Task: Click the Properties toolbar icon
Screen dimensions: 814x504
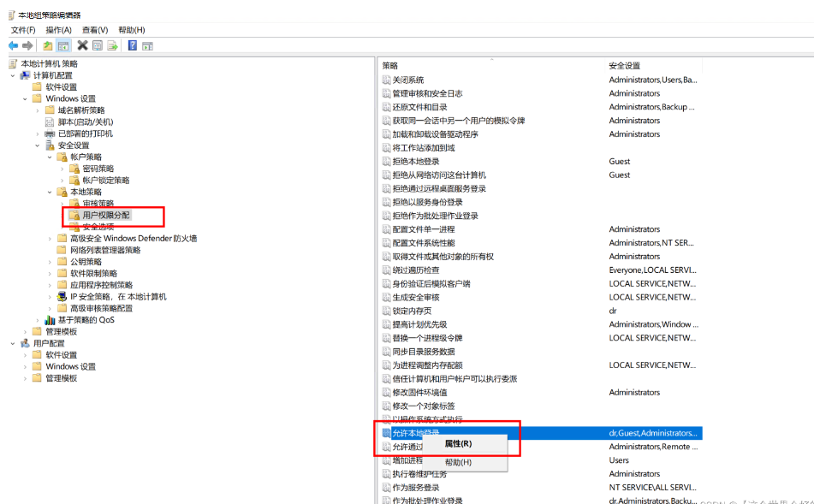Action: 98,45
